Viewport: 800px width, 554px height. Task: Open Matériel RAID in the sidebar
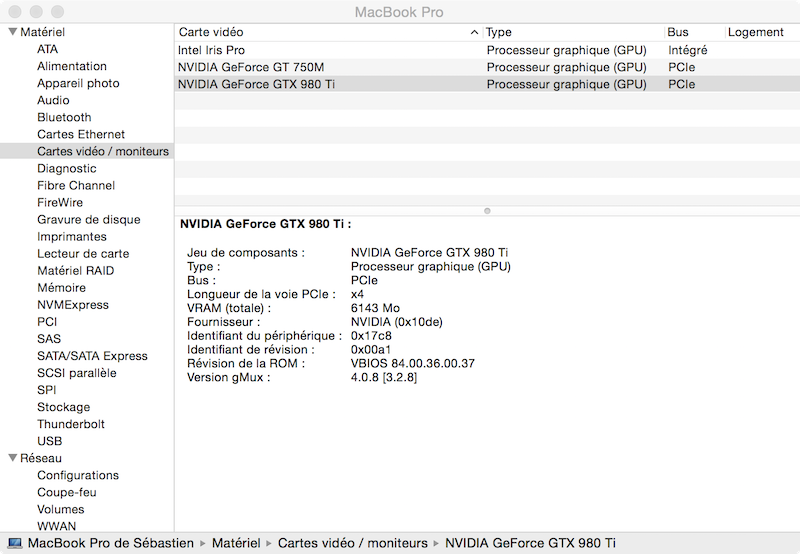[x=76, y=270]
